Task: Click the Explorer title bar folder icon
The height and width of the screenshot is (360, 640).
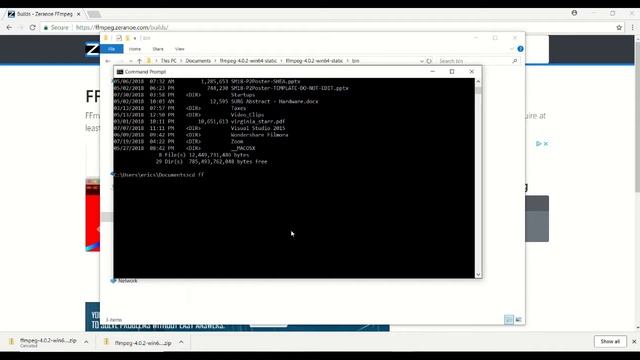Action: 106,38
